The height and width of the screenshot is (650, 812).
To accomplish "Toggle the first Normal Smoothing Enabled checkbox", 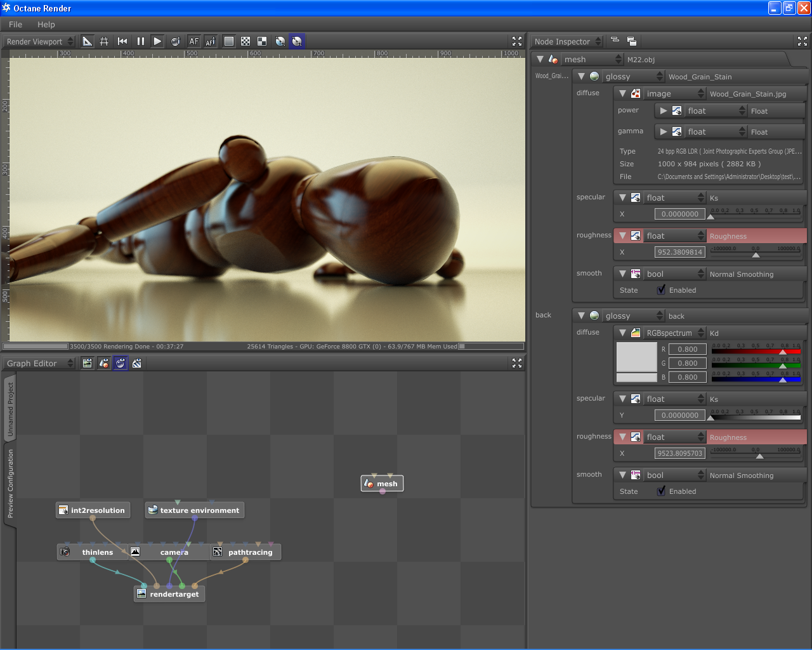I will point(661,290).
